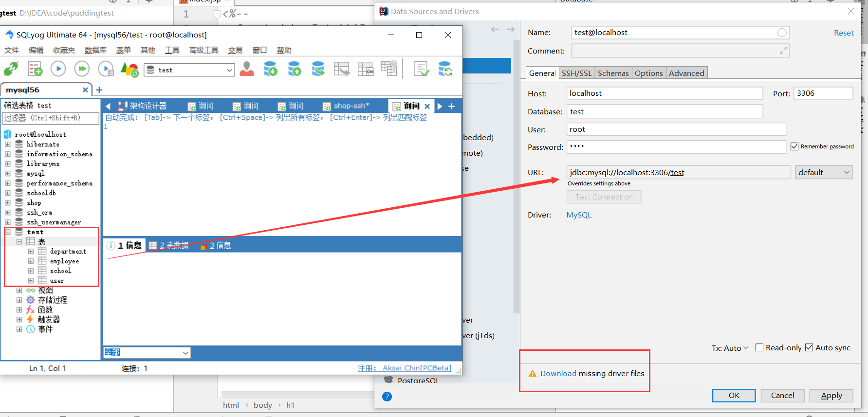The image size is (868, 417).
Task: Click the Reset link
Action: coord(844,33)
